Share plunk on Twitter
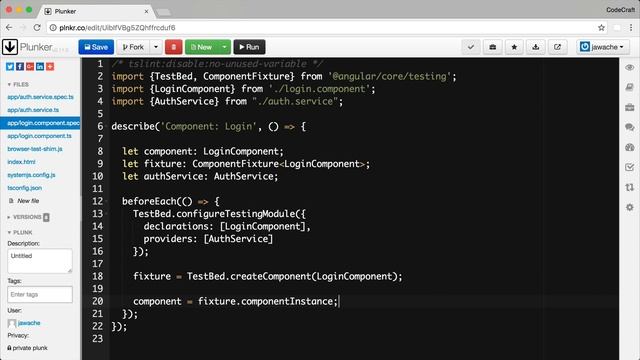 click(10, 67)
